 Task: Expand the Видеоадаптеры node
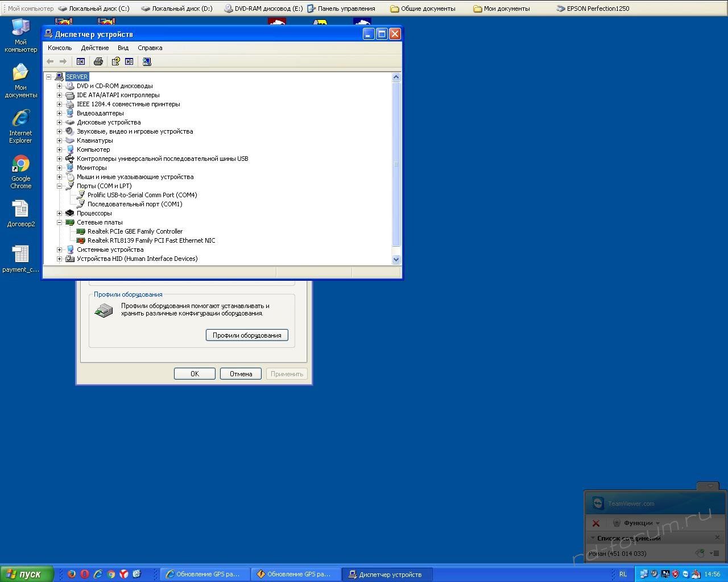(x=59, y=113)
